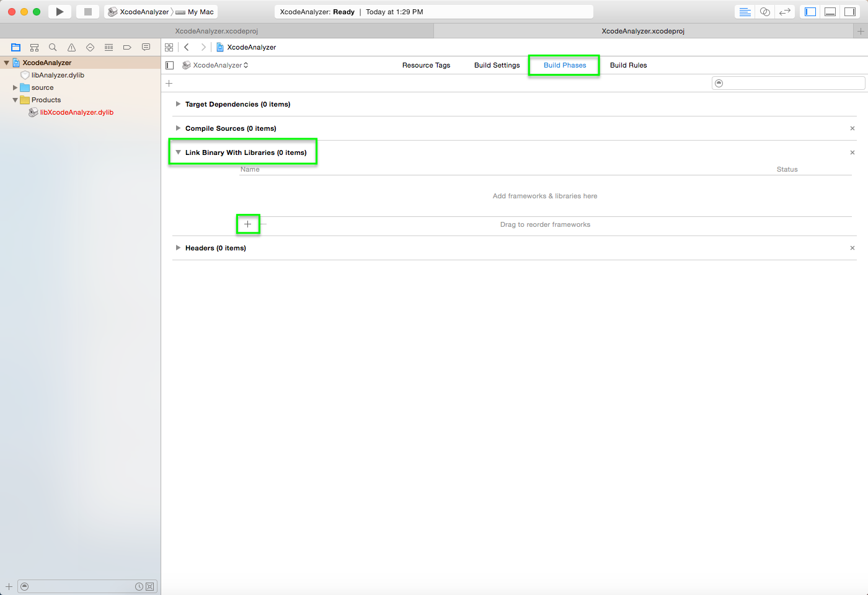868x595 pixels.
Task: Add a library with the plus button
Action: [x=247, y=224]
